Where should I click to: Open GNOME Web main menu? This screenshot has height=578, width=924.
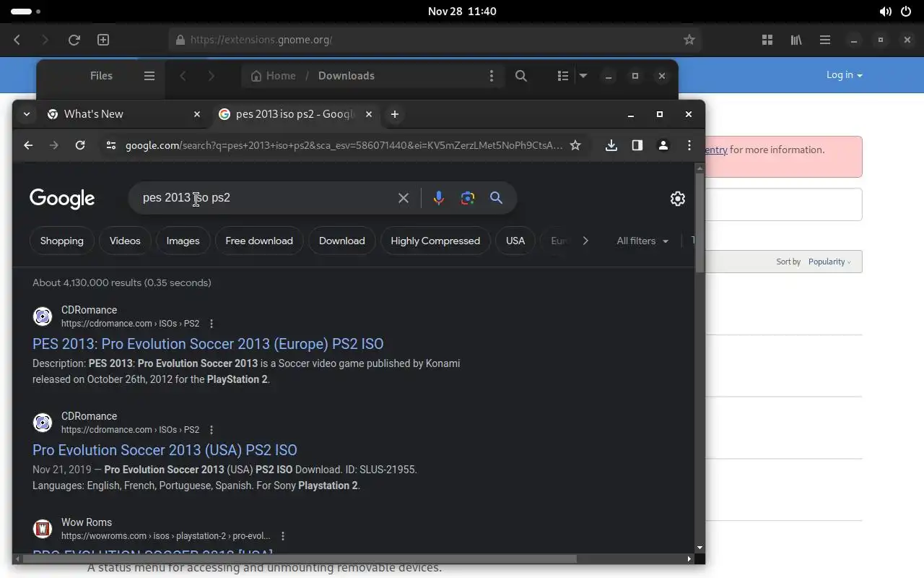click(x=825, y=40)
